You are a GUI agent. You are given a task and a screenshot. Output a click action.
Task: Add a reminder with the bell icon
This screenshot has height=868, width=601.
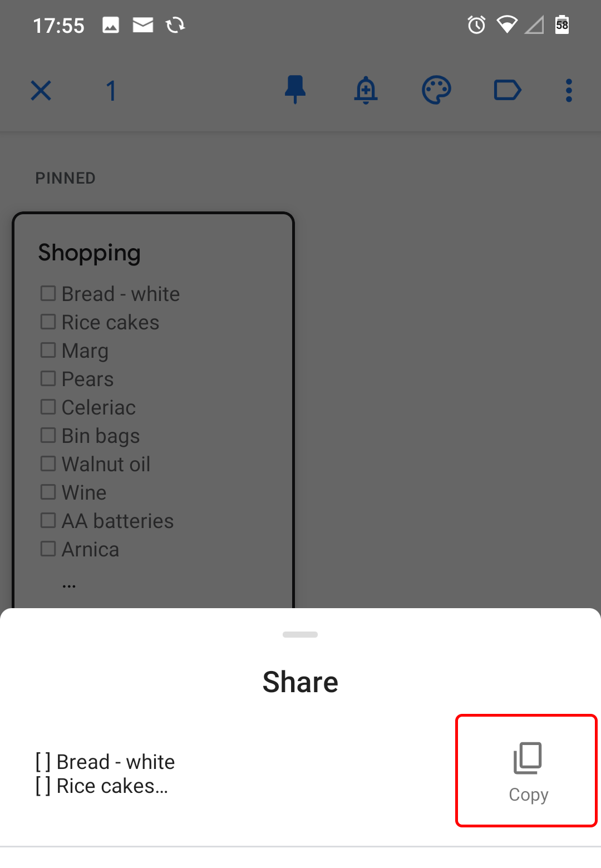pos(366,90)
